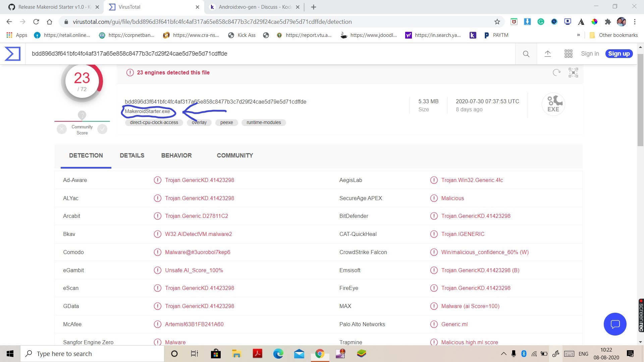This screenshot has width=644, height=362.
Task: Click the Sign up button
Action: click(x=619, y=54)
